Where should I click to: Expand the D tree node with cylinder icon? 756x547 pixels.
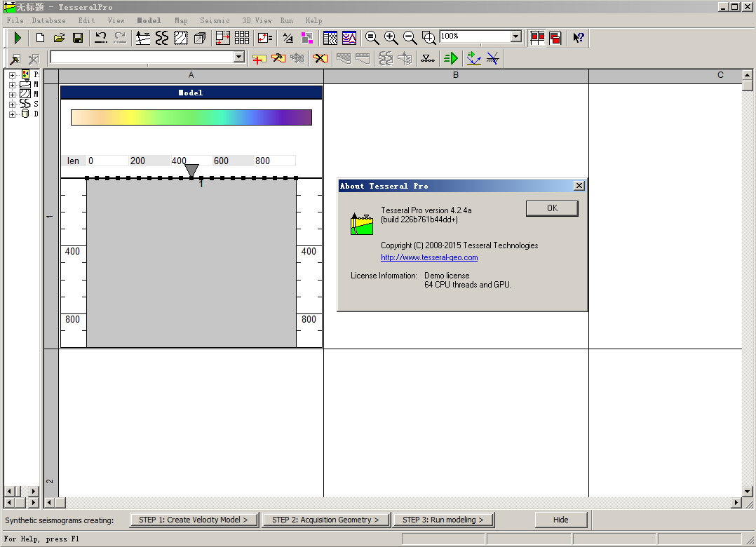[12, 114]
